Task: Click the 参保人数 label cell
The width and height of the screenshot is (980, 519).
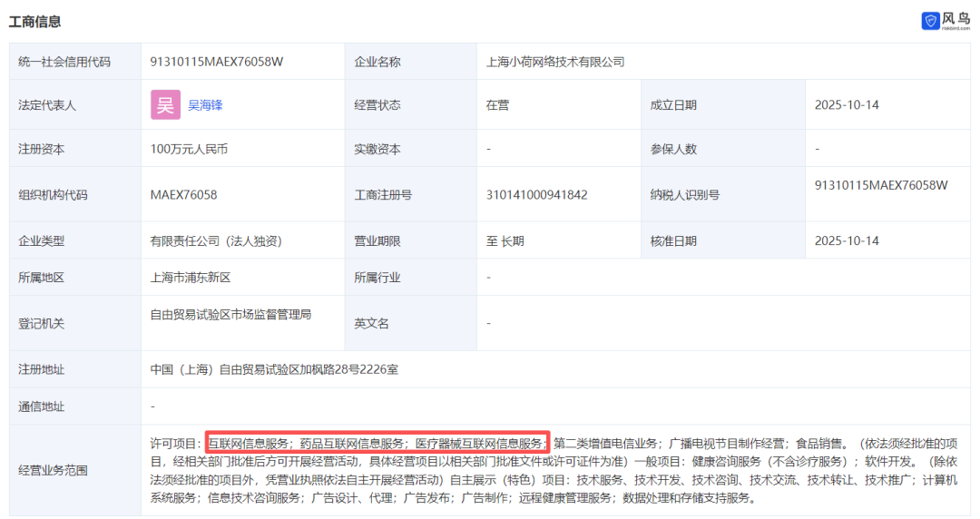Action: point(723,148)
